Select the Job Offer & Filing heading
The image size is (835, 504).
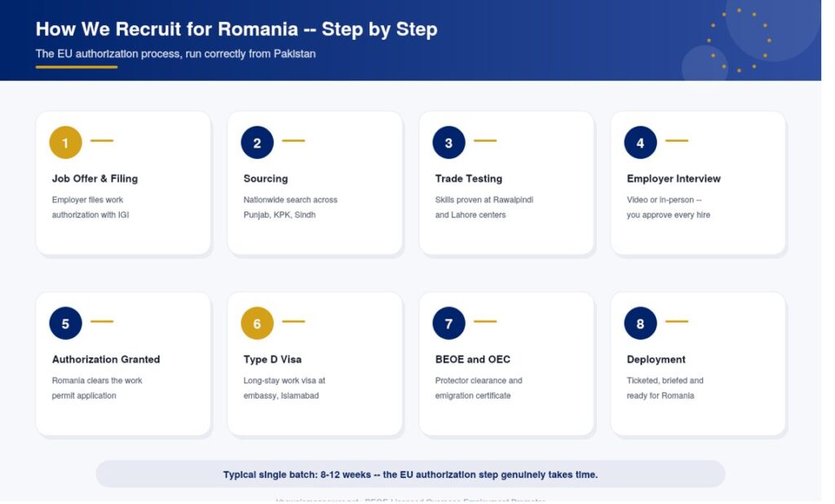pyautogui.click(x=95, y=179)
